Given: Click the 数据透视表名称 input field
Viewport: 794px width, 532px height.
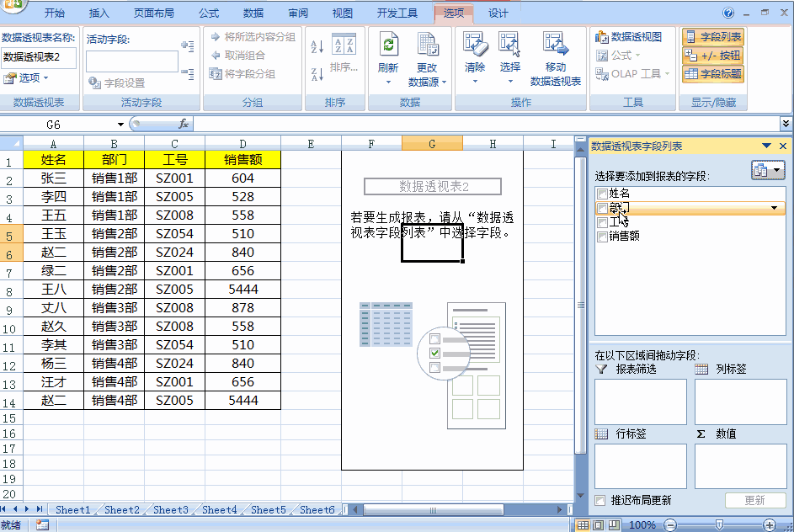Looking at the screenshot, I should (x=39, y=57).
